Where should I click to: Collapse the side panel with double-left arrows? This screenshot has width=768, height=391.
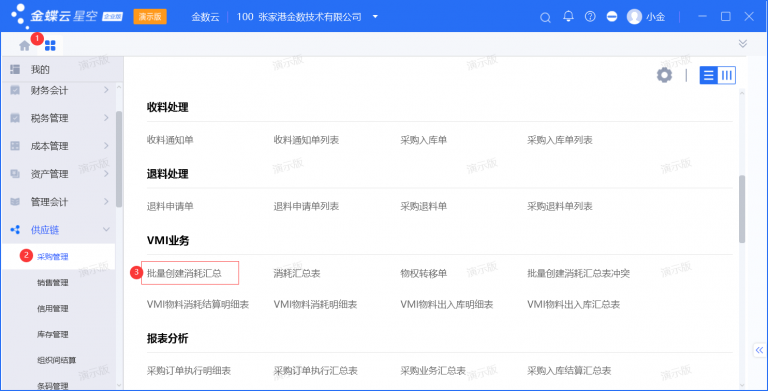759,350
